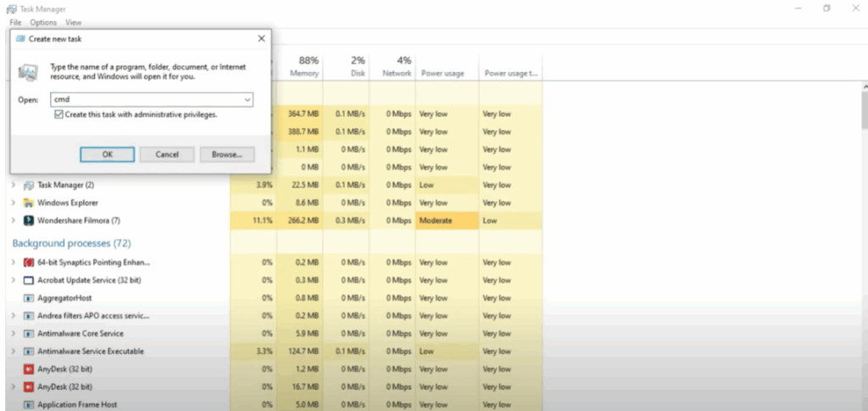Click the Antimalware Service Executable icon
This screenshot has width=868, height=411.
(x=29, y=352)
